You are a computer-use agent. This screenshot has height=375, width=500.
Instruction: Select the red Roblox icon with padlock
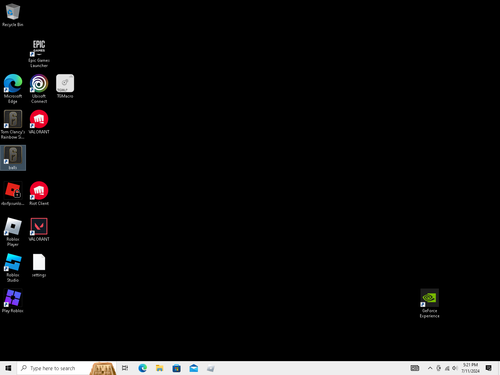pos(13,193)
